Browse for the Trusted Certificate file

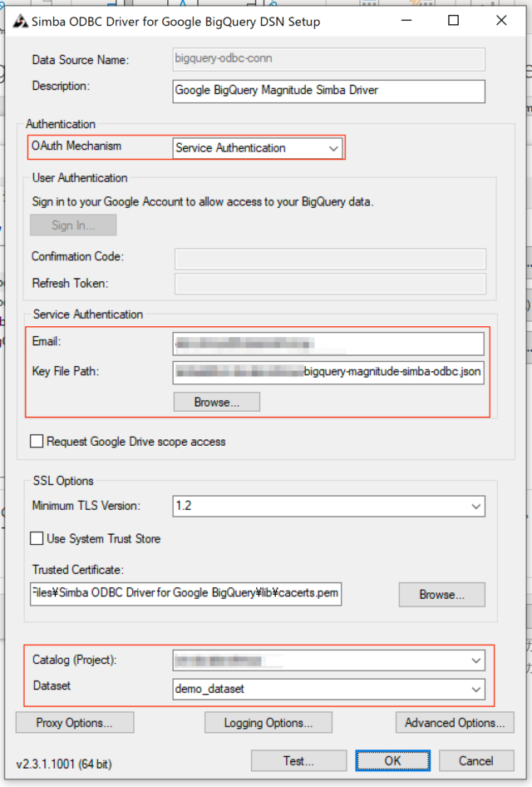tap(441, 595)
